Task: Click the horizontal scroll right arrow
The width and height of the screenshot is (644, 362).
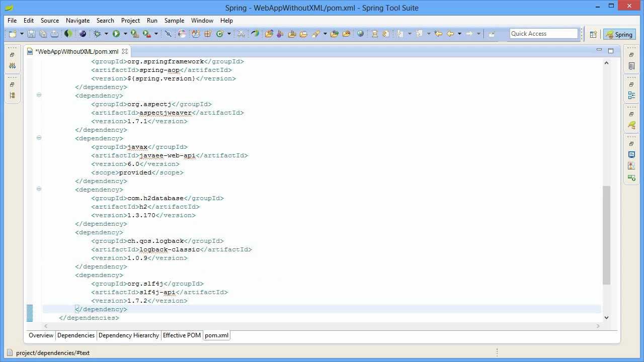Action: (x=598, y=326)
